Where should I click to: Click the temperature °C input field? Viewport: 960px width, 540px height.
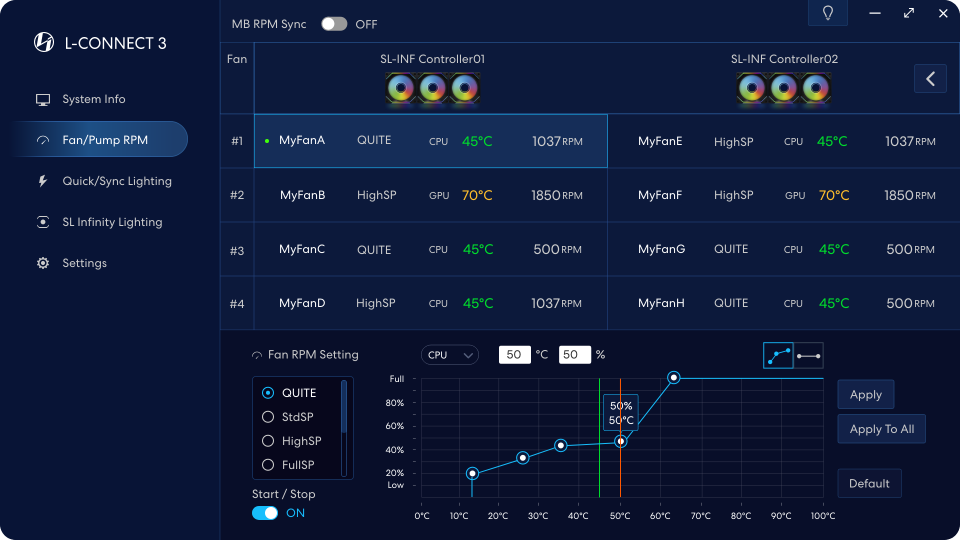coord(514,355)
